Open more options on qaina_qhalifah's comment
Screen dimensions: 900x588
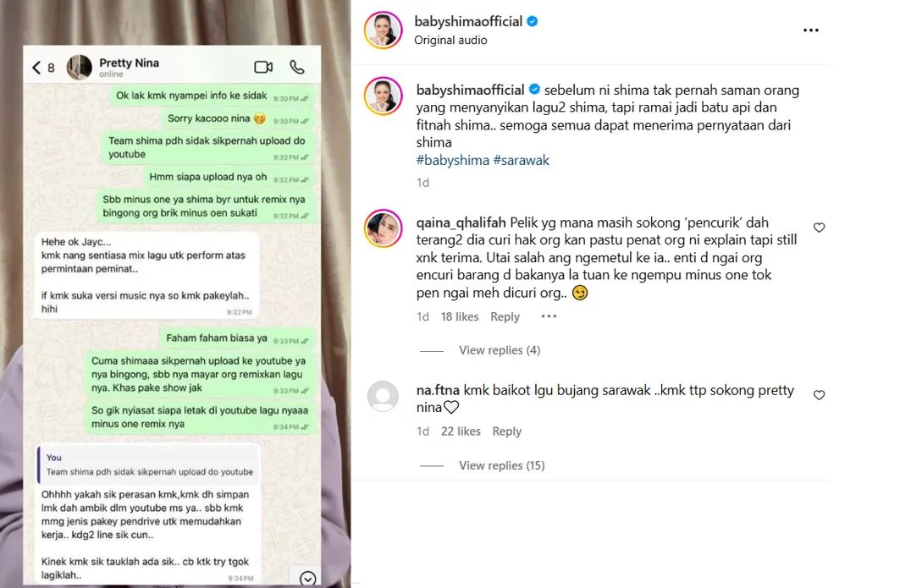(549, 316)
